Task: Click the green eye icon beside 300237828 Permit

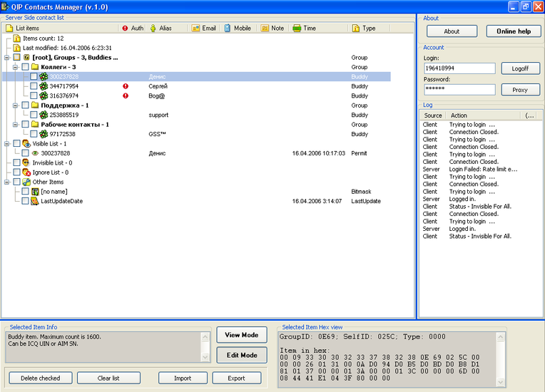Action: [35, 153]
